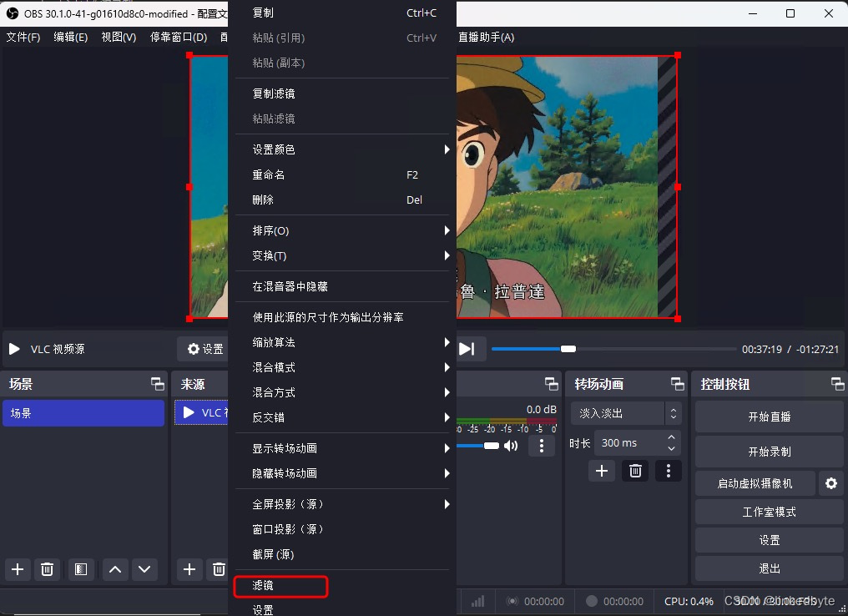Expand 显示转场动画 submenu

pyautogui.click(x=342, y=447)
